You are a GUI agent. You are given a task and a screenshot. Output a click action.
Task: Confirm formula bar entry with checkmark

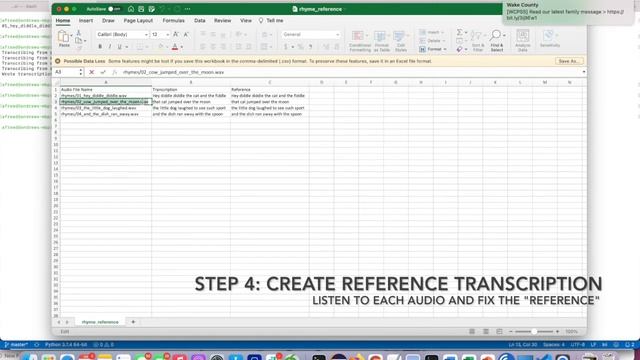coord(103,72)
